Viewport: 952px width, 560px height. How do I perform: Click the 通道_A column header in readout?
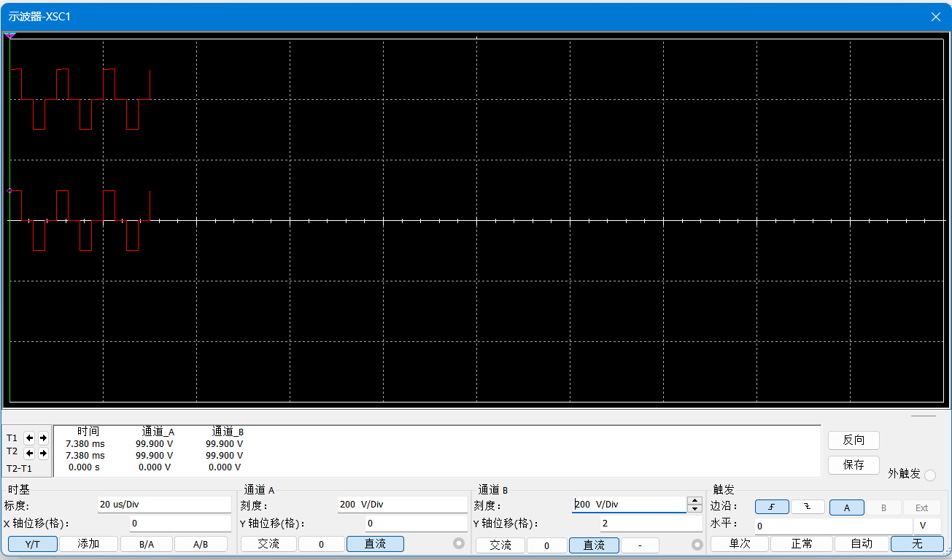coord(158,432)
